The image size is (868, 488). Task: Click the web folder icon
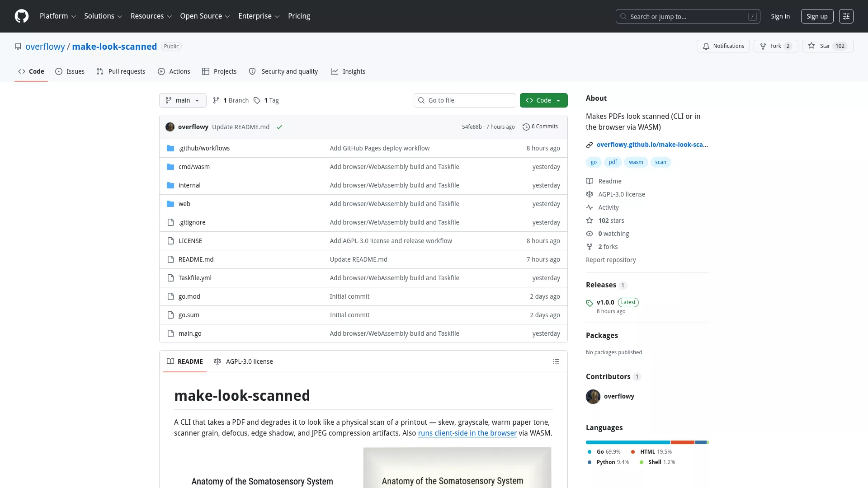click(170, 204)
